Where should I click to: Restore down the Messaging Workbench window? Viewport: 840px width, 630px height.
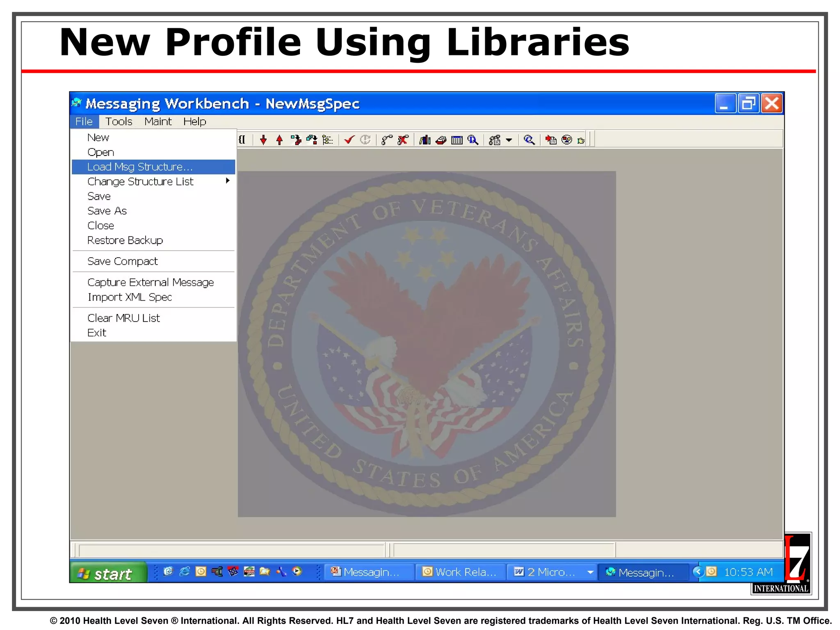click(749, 103)
